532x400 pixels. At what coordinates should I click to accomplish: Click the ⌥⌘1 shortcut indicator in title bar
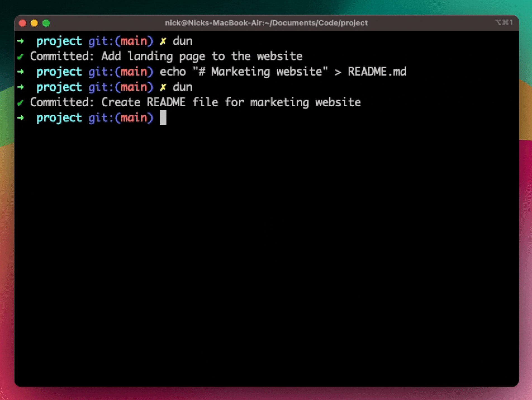click(504, 22)
